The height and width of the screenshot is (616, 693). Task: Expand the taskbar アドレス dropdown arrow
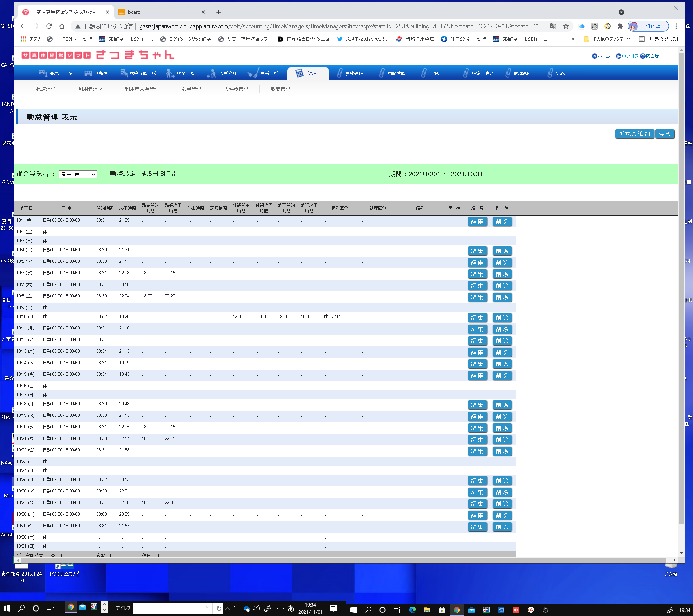pyautogui.click(x=208, y=607)
